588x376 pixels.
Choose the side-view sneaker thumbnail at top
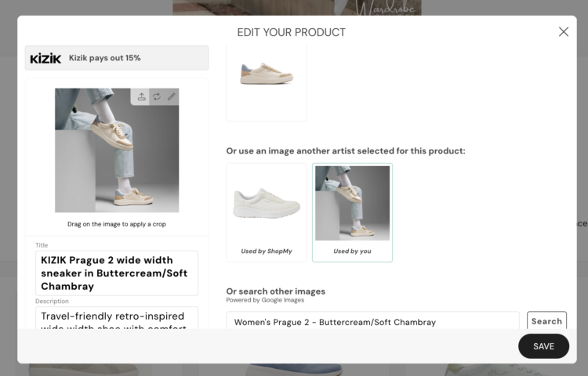tap(267, 82)
